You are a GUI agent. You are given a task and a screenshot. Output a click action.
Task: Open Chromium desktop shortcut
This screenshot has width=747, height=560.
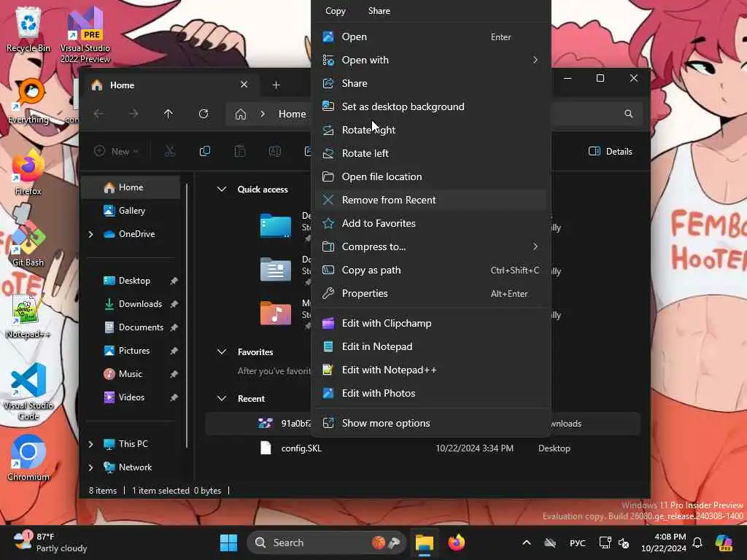(28, 457)
